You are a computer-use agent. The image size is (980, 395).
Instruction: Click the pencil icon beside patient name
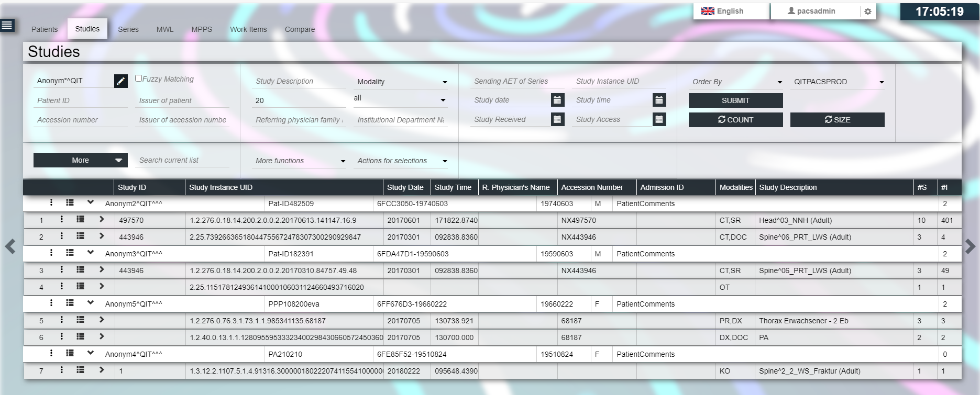120,81
